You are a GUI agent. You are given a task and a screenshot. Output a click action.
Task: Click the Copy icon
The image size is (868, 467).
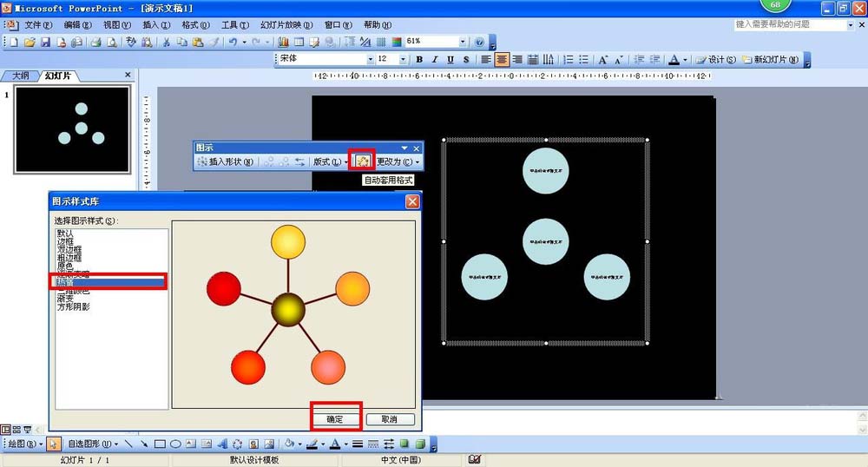(x=181, y=42)
